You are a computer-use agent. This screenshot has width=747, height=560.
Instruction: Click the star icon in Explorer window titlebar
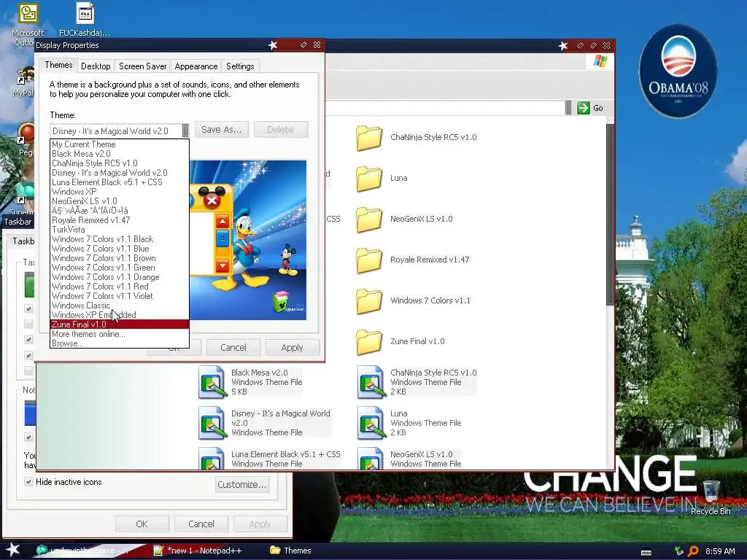pos(563,46)
